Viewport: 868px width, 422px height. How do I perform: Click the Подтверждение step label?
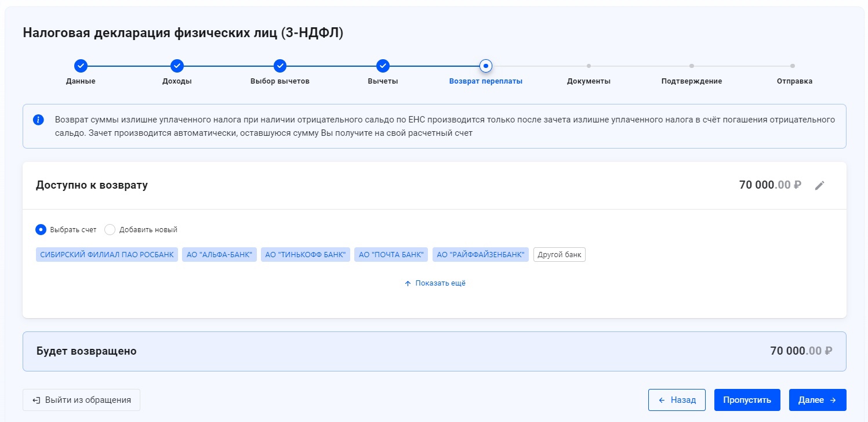(x=692, y=81)
